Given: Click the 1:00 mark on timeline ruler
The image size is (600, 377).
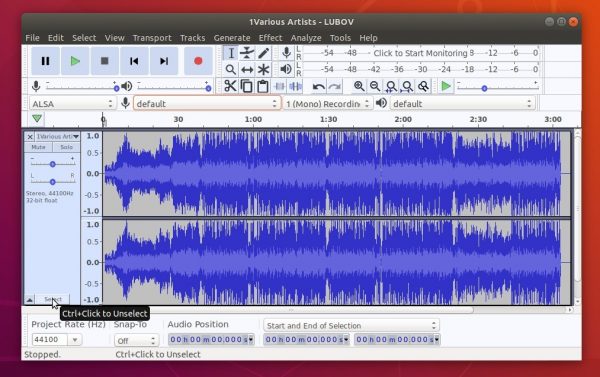Looking at the screenshot, I should [253, 119].
